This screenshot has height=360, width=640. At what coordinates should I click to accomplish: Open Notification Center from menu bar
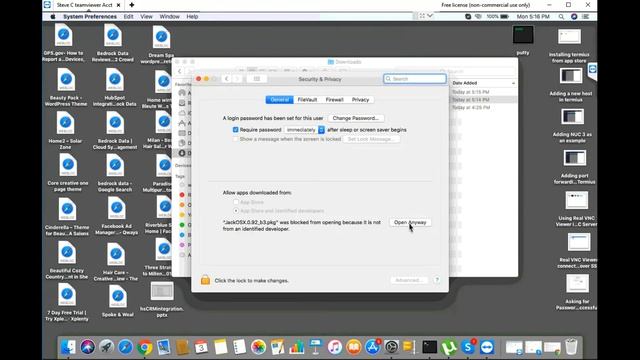pos(586,17)
